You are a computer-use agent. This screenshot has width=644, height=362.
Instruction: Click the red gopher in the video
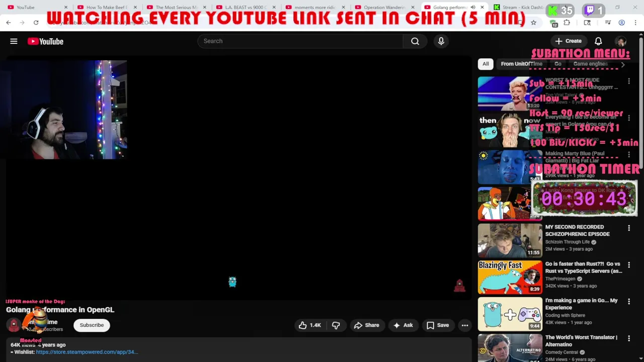click(459, 286)
